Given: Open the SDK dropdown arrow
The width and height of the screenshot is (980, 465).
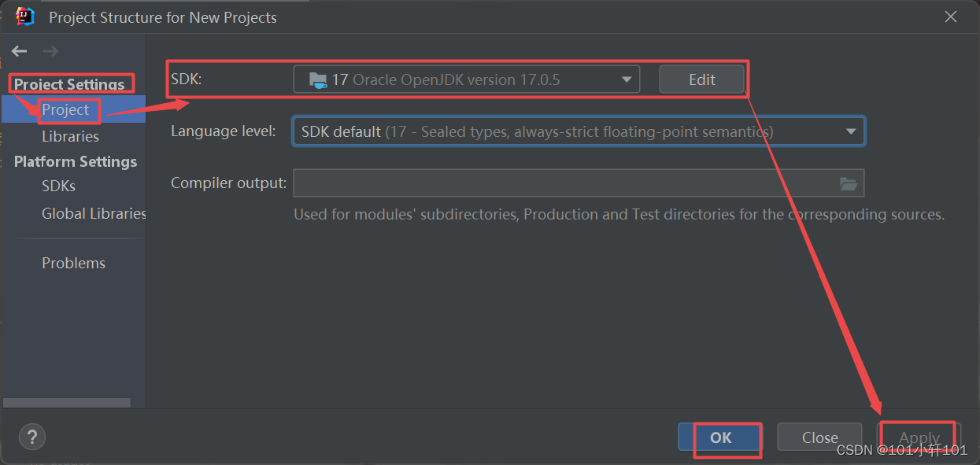Looking at the screenshot, I should 627,79.
